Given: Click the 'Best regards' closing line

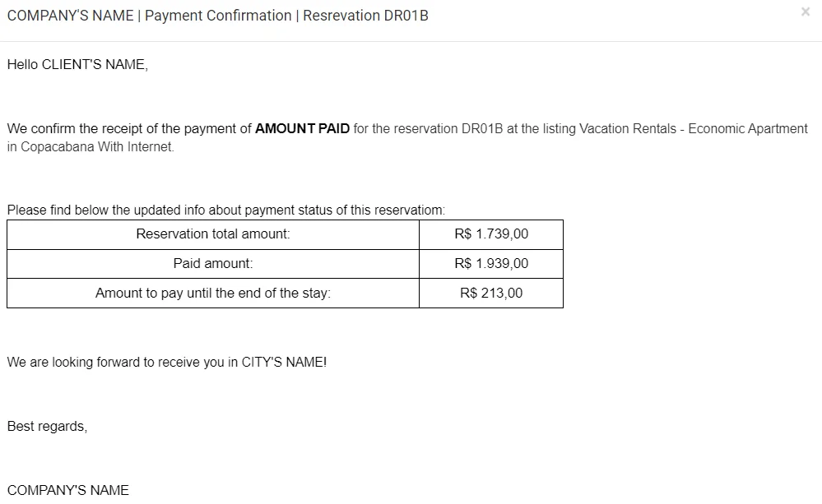Looking at the screenshot, I should [47, 427].
